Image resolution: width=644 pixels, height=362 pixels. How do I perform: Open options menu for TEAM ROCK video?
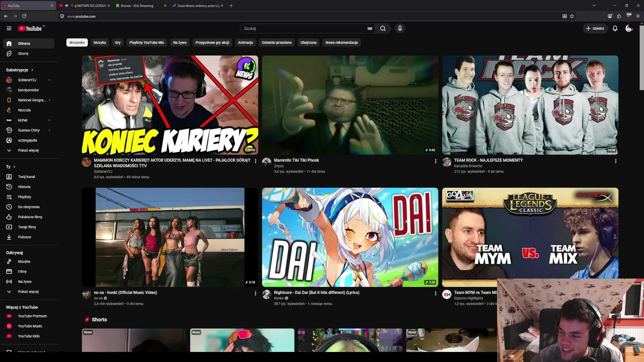coord(615,161)
